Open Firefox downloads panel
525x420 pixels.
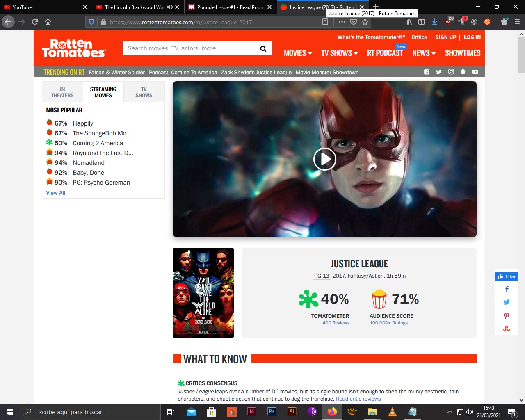435,22
